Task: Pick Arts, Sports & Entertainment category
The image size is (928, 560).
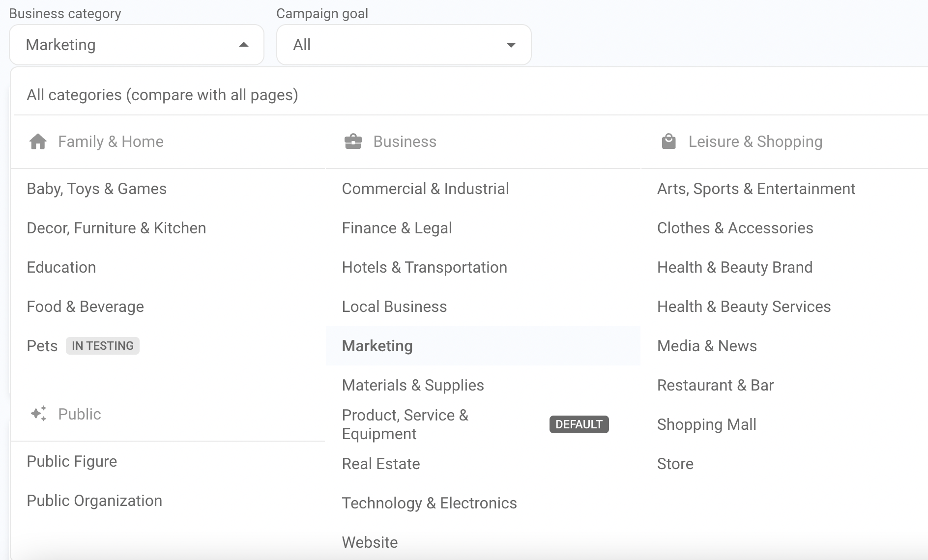Action: [x=756, y=189]
